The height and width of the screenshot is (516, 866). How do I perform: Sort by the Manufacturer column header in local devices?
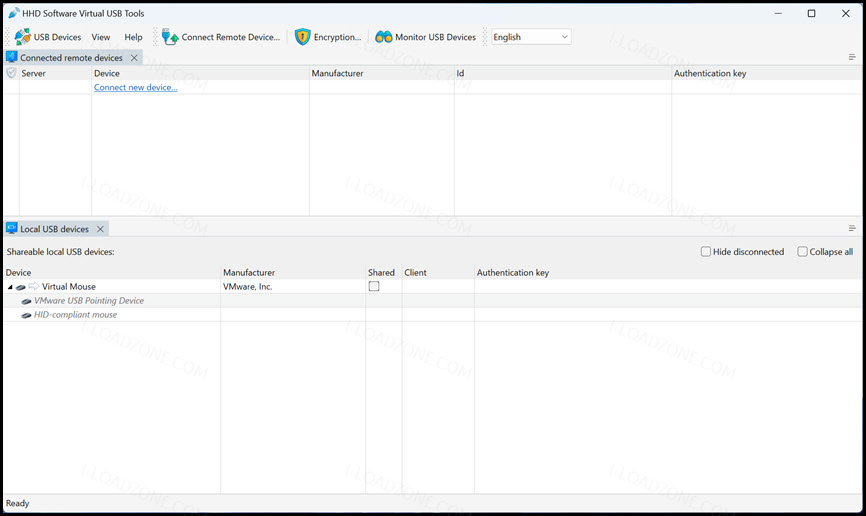[249, 272]
